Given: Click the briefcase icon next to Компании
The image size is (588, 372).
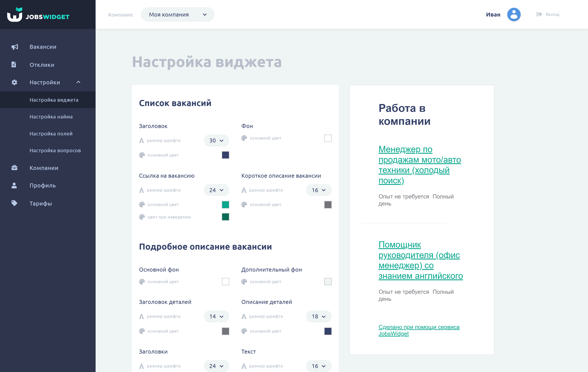Looking at the screenshot, I should [14, 168].
